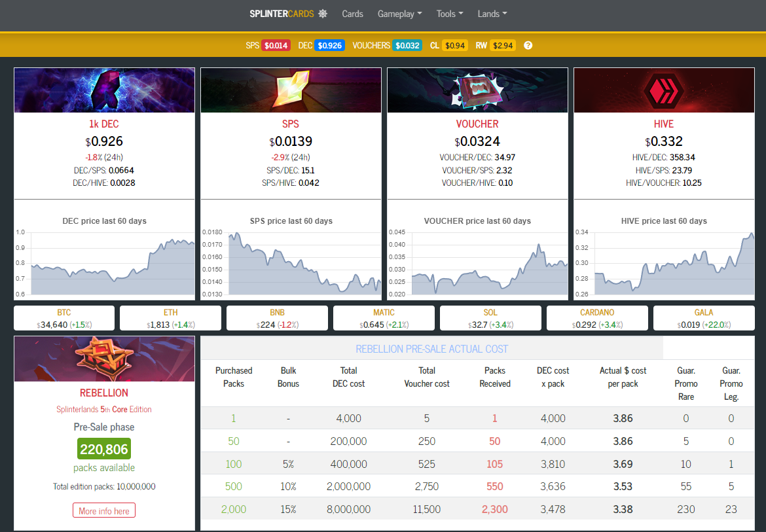The width and height of the screenshot is (766, 532).
Task: Click the 1k DEC title
Action: pos(104,124)
